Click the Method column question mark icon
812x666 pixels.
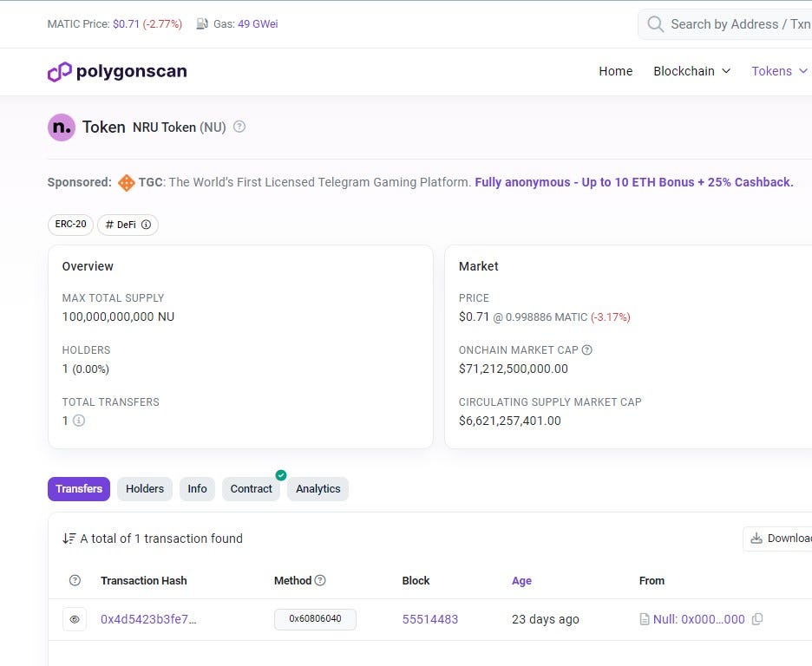click(x=319, y=580)
